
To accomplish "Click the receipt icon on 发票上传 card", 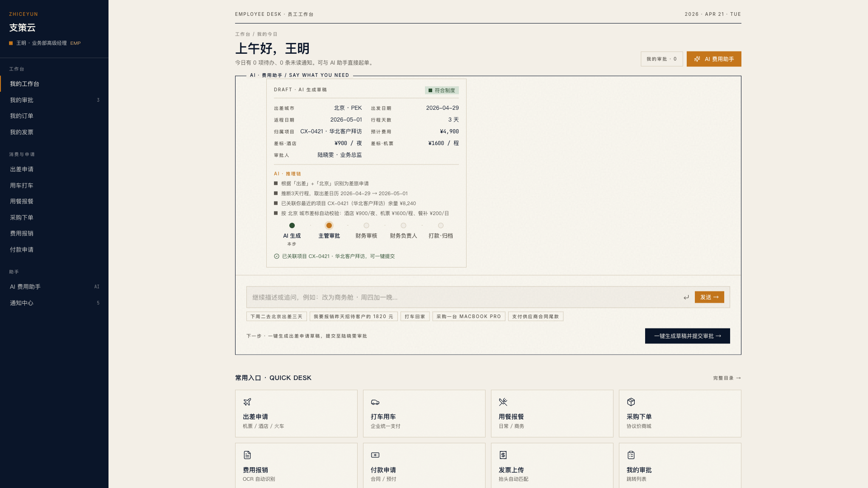I will coord(503,455).
